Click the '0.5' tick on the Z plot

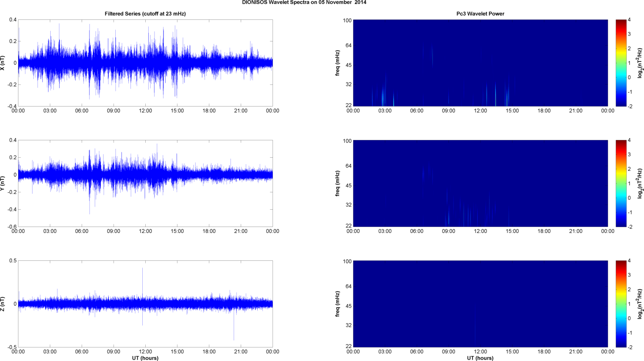pyautogui.click(x=13, y=261)
